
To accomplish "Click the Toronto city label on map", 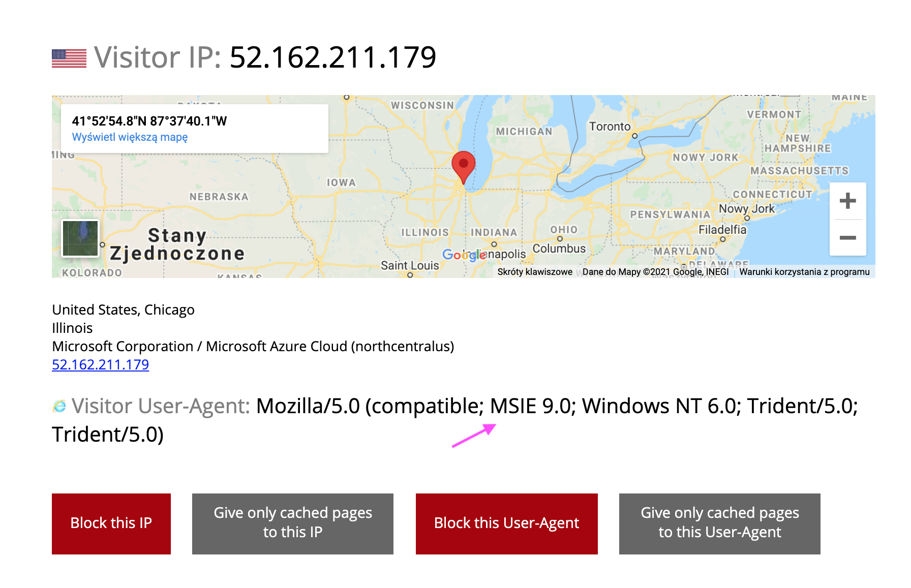I will click(610, 127).
